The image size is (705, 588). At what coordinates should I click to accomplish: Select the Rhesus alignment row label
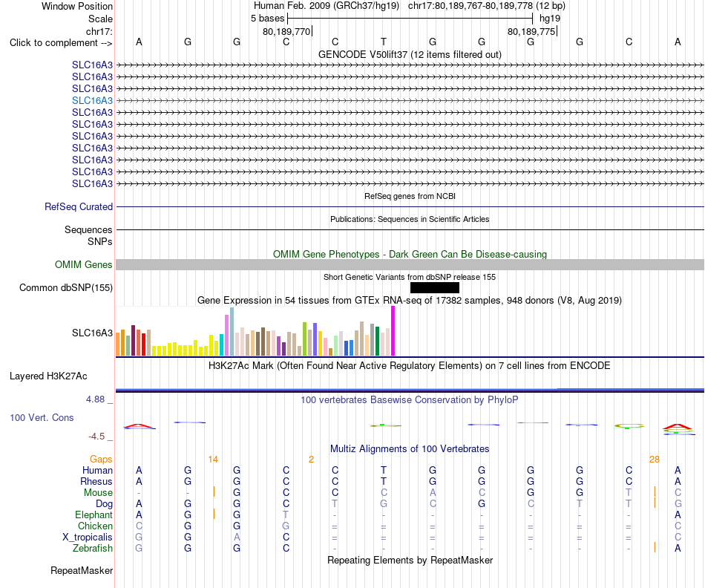[x=96, y=481]
